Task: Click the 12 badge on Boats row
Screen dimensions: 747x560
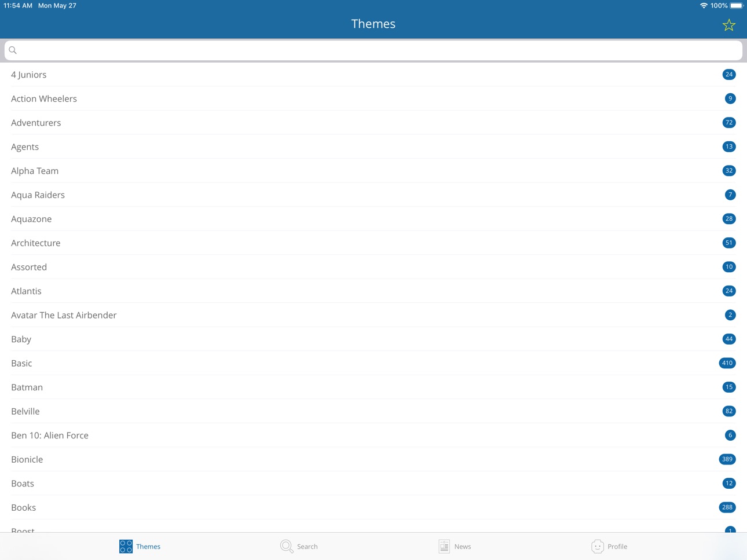Action: point(729,483)
